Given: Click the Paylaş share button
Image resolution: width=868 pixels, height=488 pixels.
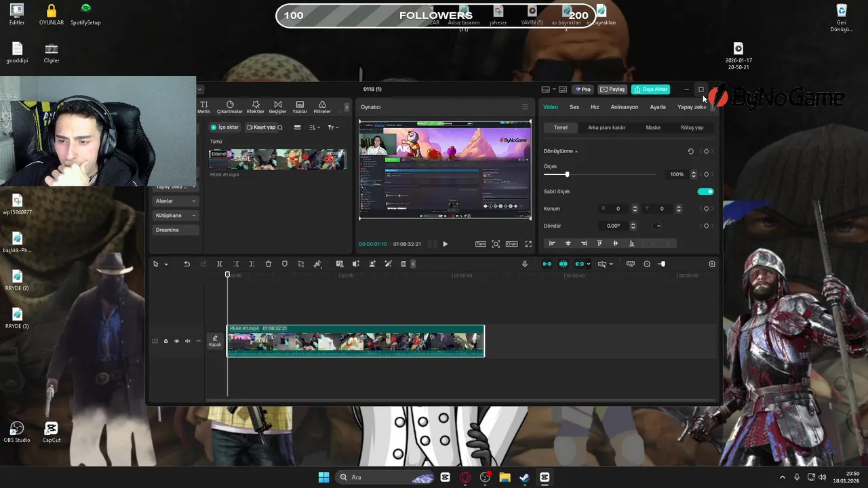Looking at the screenshot, I should [x=612, y=89].
